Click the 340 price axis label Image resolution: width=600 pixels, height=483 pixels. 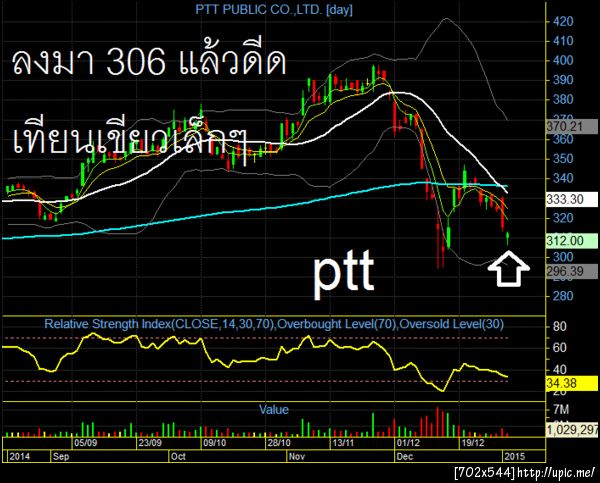(563, 178)
